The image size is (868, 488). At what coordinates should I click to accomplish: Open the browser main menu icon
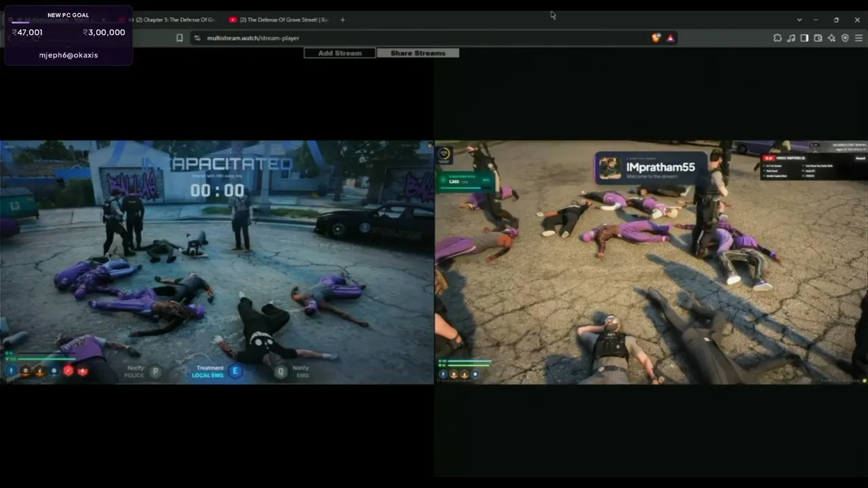point(858,38)
